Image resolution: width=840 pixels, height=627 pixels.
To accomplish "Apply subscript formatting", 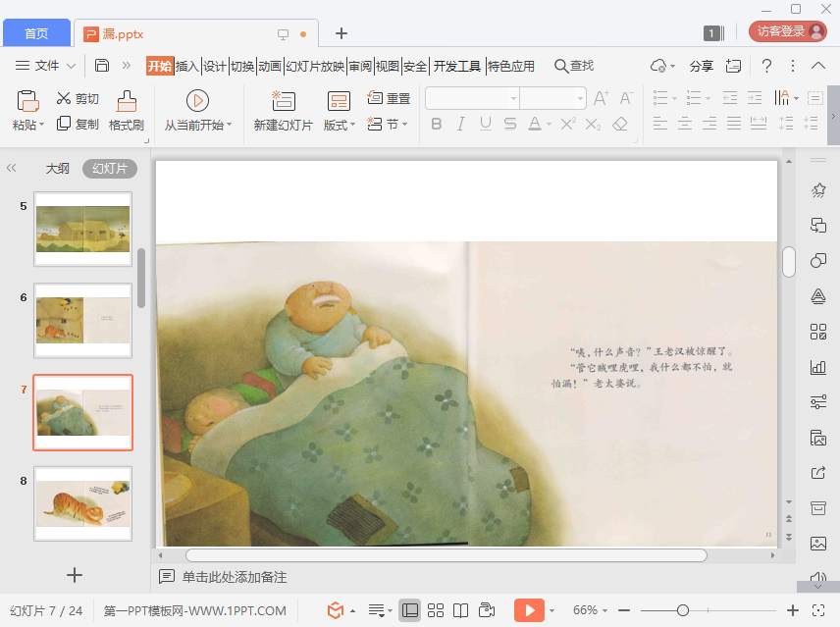I will tap(593, 125).
